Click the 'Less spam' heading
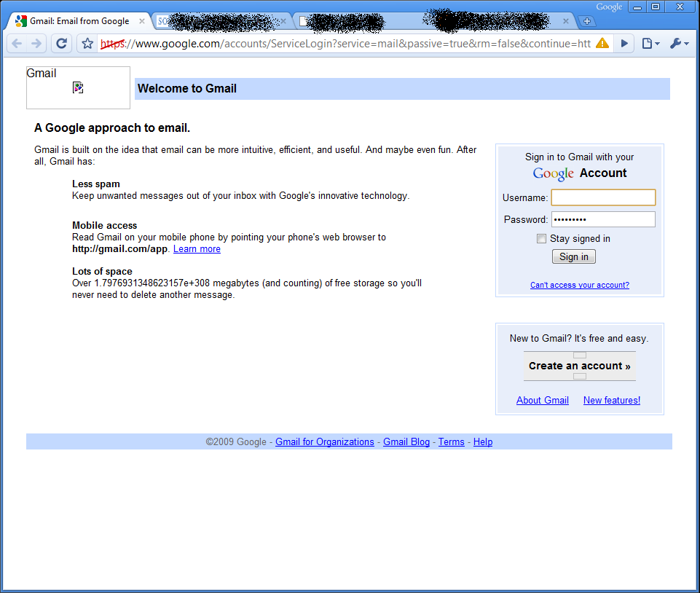Screen dimensions: 700x593 (96, 184)
